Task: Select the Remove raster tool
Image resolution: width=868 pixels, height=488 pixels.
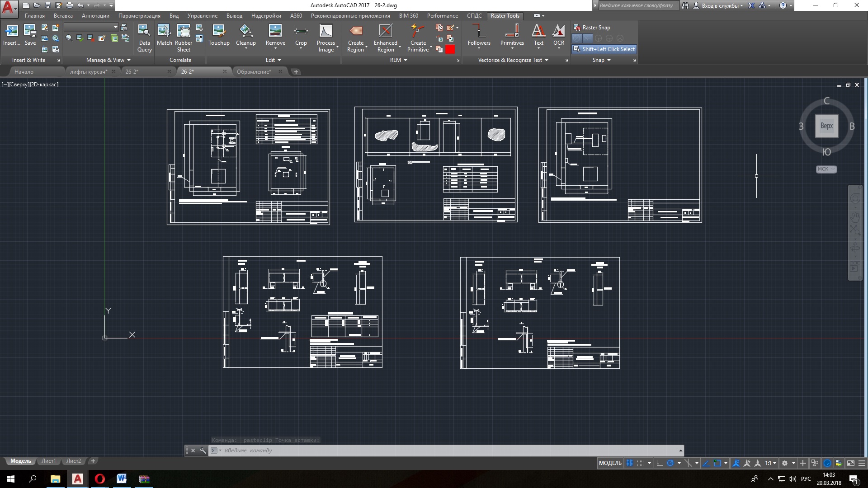Action: click(275, 36)
